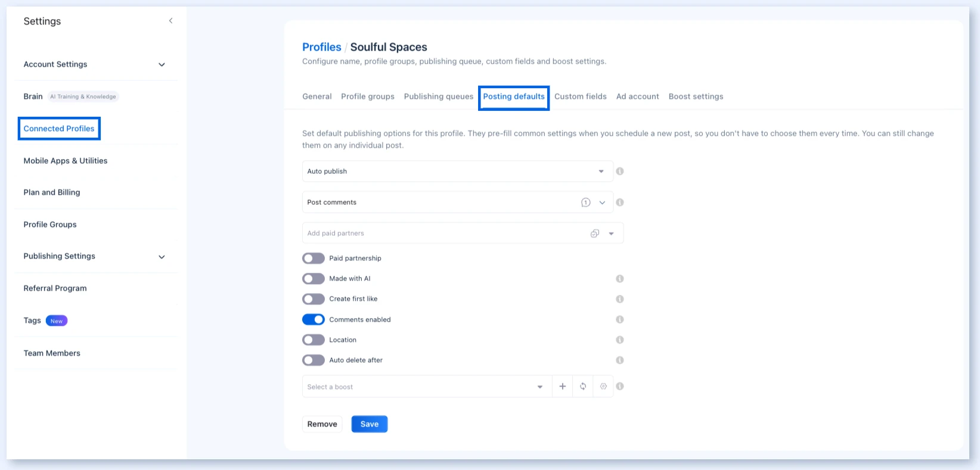
Task: Open Plan and Billing page
Action: pos(52,192)
